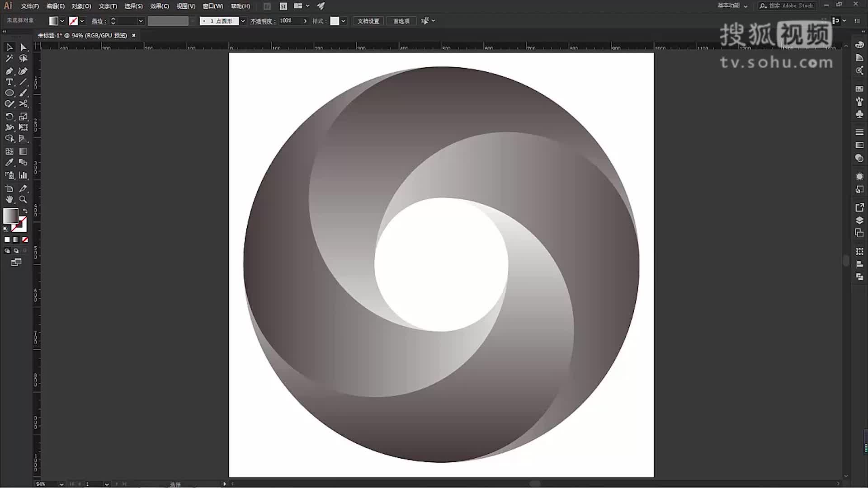Select the Selection tool (black arrow)
Viewport: 868px width, 488px height.
[x=9, y=47]
